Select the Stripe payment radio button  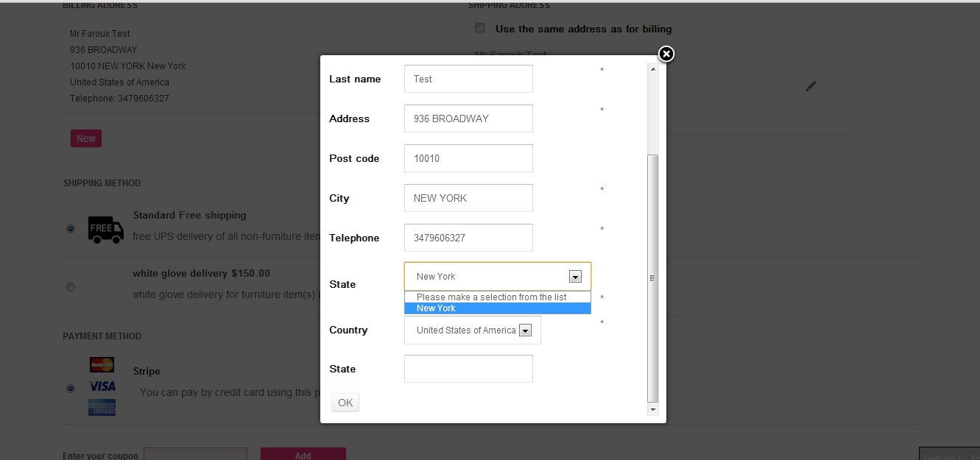tap(71, 388)
